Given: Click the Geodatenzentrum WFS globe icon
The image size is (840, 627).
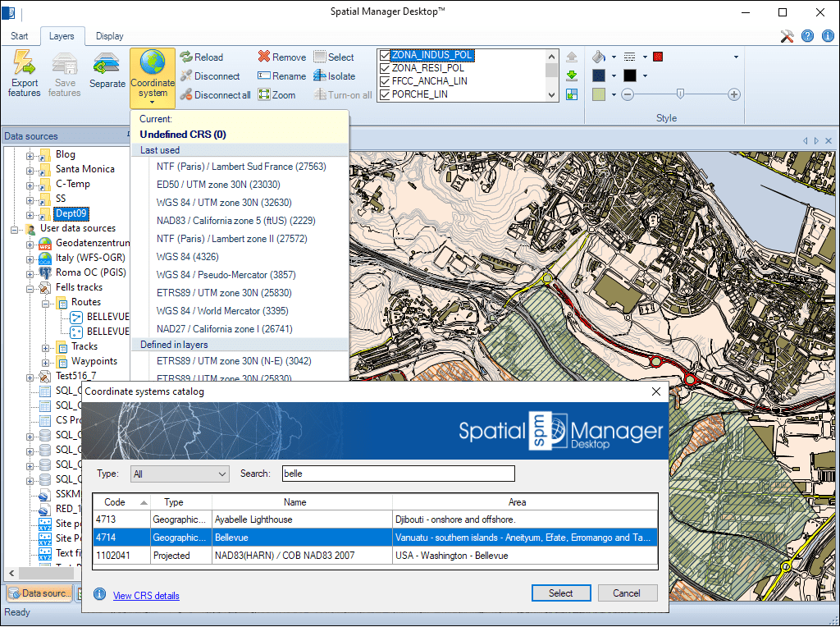Looking at the screenshot, I should [45, 243].
